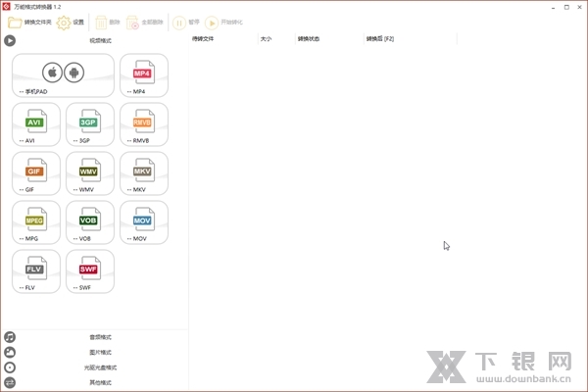Choose the 3GP format icon
The height and width of the screenshot is (392, 588).
click(x=90, y=124)
